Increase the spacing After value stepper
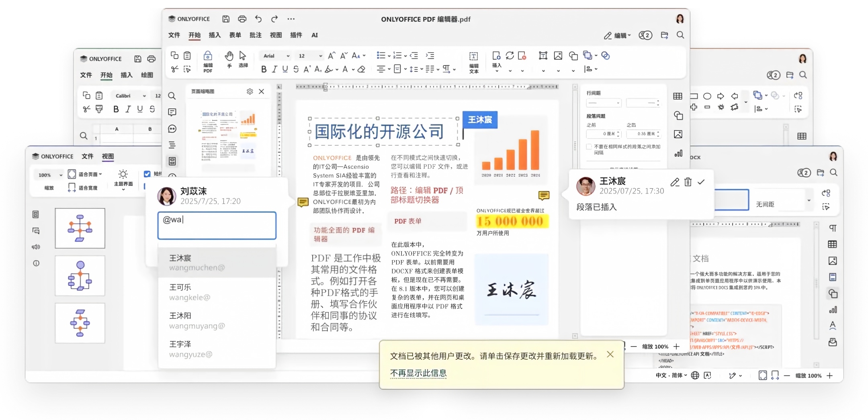Screen dimensions: 868x420 [658, 132]
